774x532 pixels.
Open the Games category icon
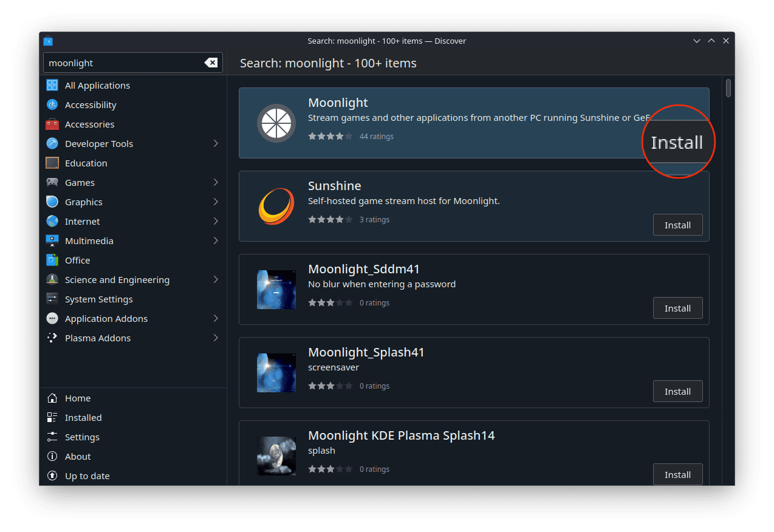pyautogui.click(x=52, y=182)
